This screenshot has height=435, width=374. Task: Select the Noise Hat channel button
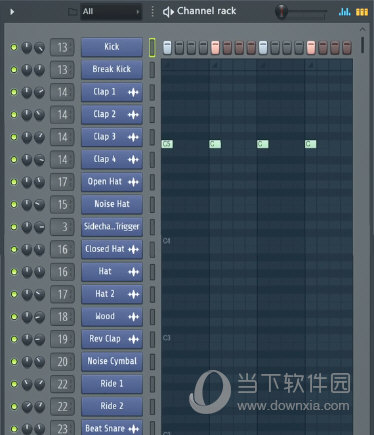pos(112,204)
